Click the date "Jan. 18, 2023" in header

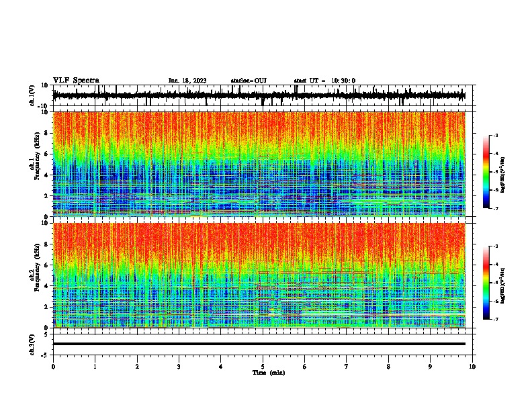pyautogui.click(x=187, y=81)
